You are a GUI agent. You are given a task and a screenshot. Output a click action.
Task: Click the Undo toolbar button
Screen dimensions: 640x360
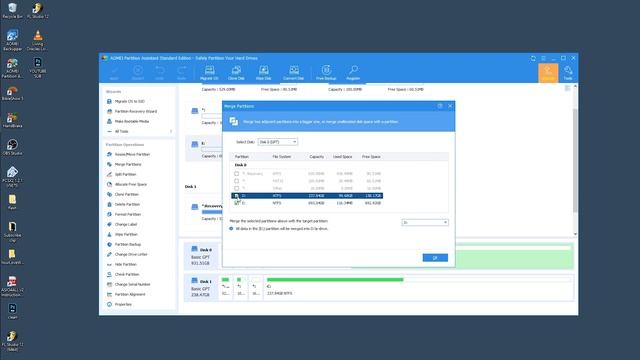tap(160, 73)
